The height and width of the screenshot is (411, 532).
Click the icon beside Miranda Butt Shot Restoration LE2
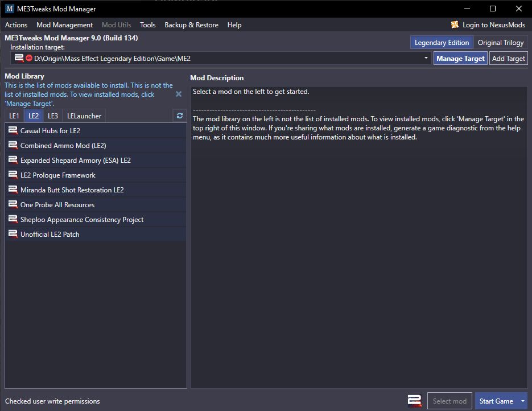click(x=13, y=190)
